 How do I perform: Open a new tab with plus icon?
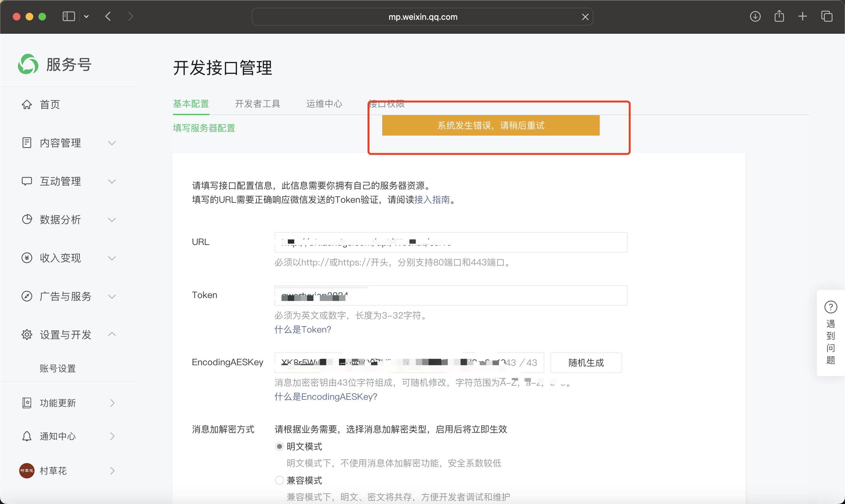(802, 16)
